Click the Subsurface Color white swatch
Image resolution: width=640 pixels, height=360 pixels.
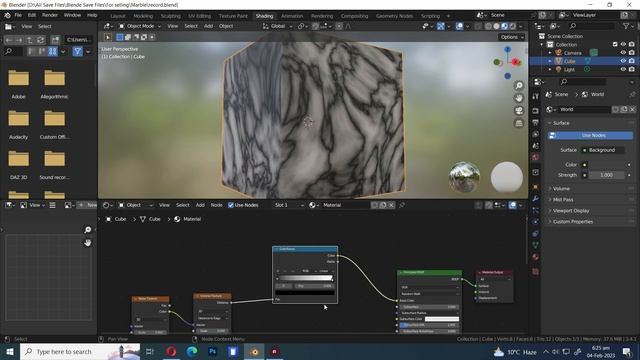(x=442, y=319)
